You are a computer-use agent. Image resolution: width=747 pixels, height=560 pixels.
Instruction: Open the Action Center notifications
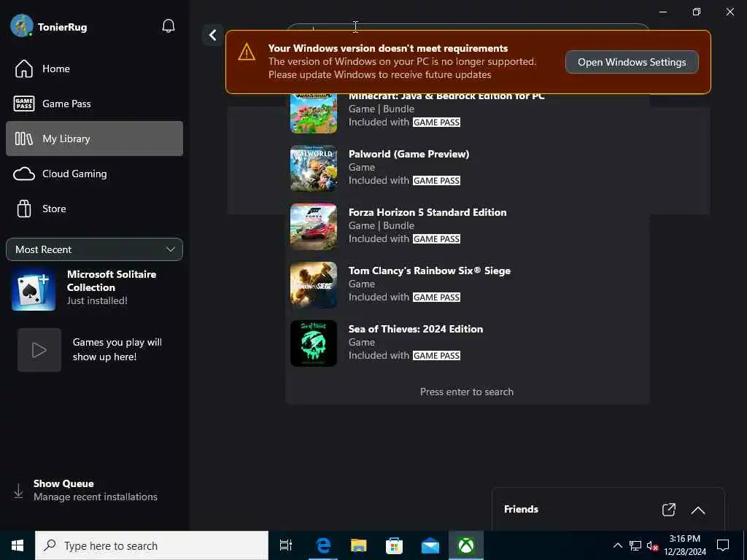723,545
